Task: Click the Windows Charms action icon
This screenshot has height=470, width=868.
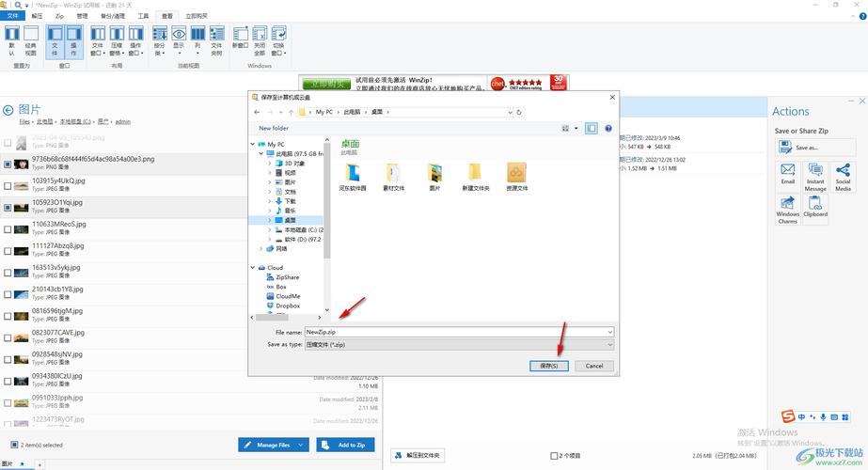Action: tap(788, 210)
